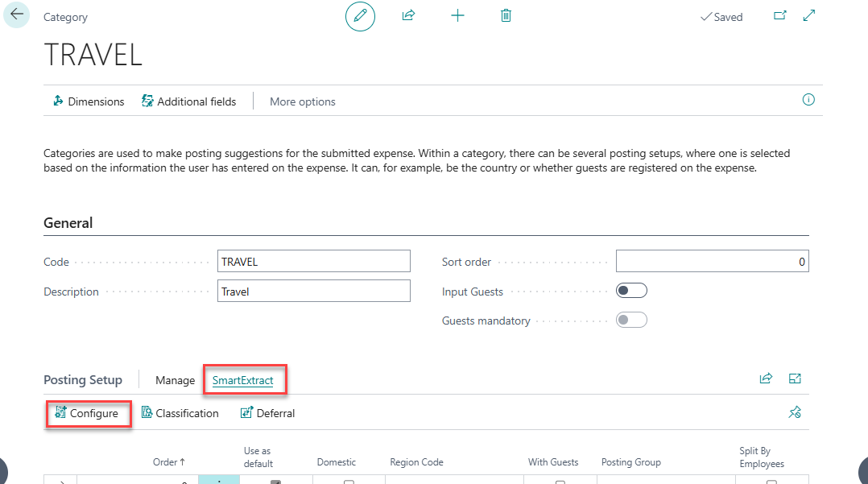Create new category with plus icon
This screenshot has height=484, width=868.
click(x=457, y=16)
